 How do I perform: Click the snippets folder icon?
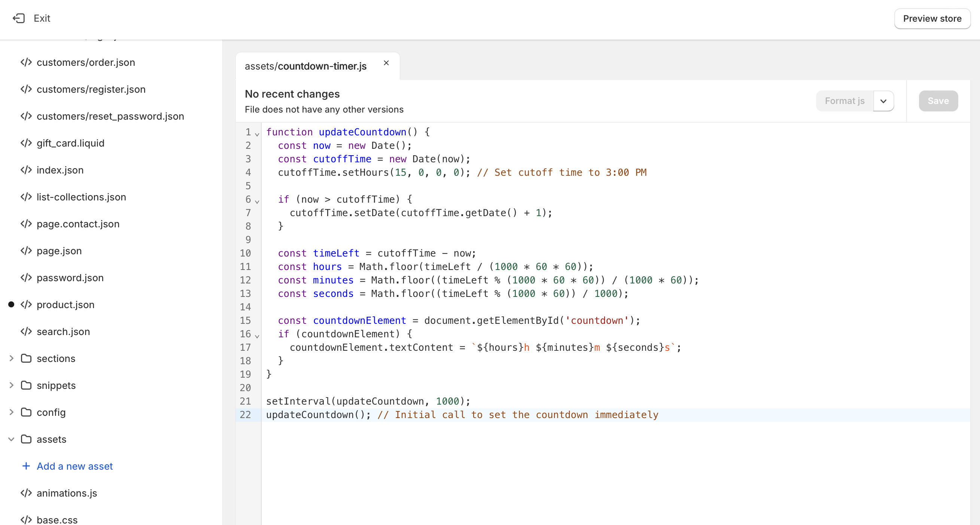tap(26, 386)
